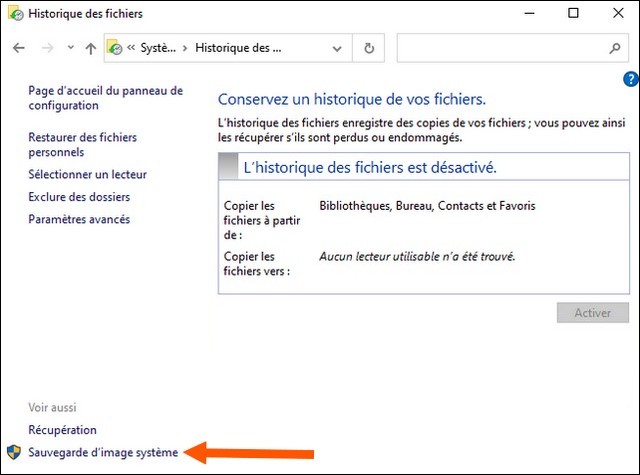The height and width of the screenshot is (475, 640).
Task: Click the Historique des ... breadcrumb segment
Action: [x=238, y=48]
